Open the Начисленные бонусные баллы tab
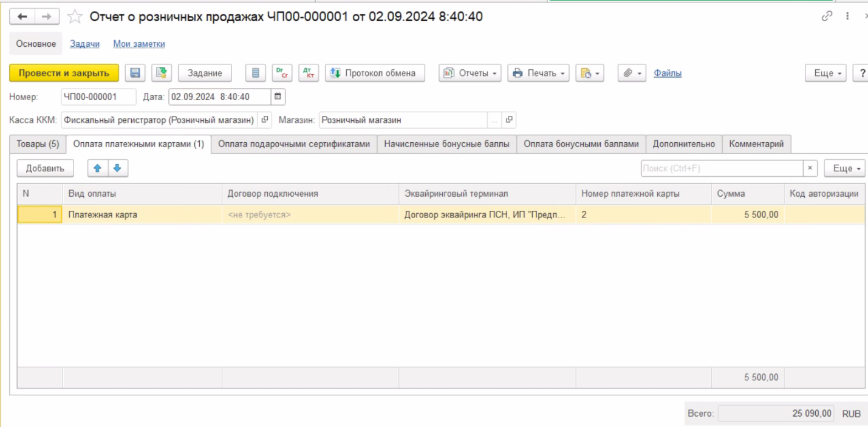This screenshot has width=868, height=427. 446,144
